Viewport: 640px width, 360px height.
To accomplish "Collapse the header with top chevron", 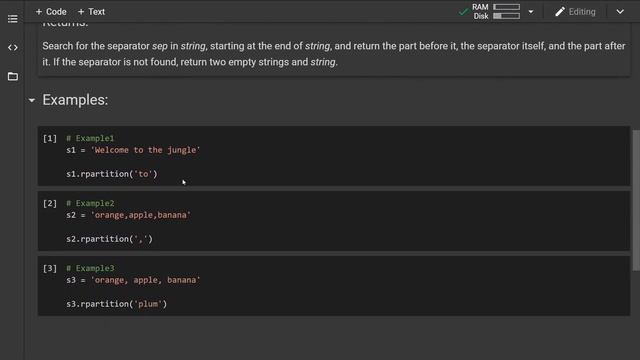I will point(620,12).
